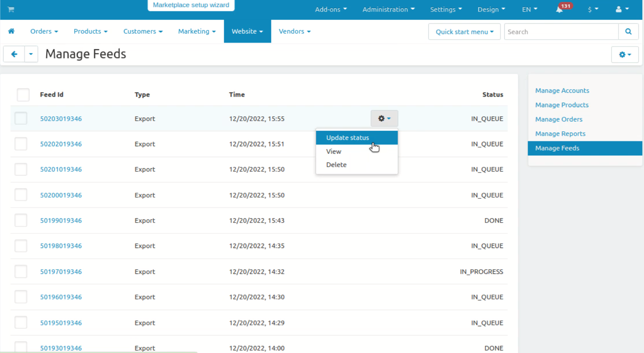Open the EN language selector
644x353 pixels.
coord(529,9)
